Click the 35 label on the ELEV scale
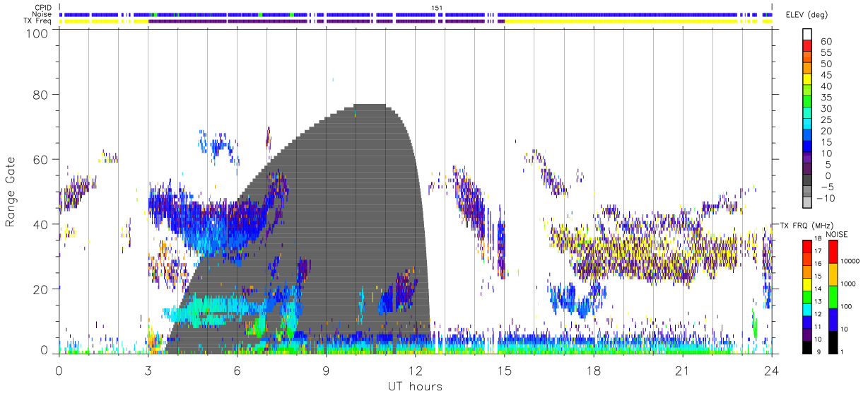Screen dimensions: 868x401 [x=826, y=98]
